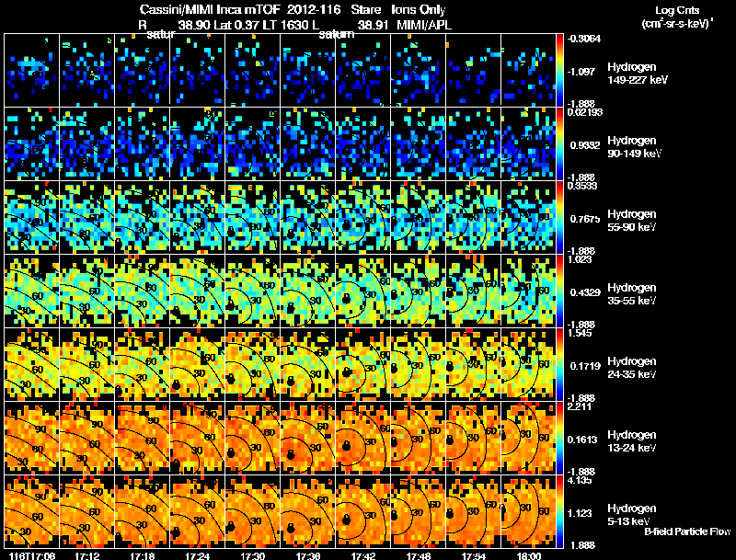
Task: Click the '0.1719' color scale value
Action: tap(585, 366)
